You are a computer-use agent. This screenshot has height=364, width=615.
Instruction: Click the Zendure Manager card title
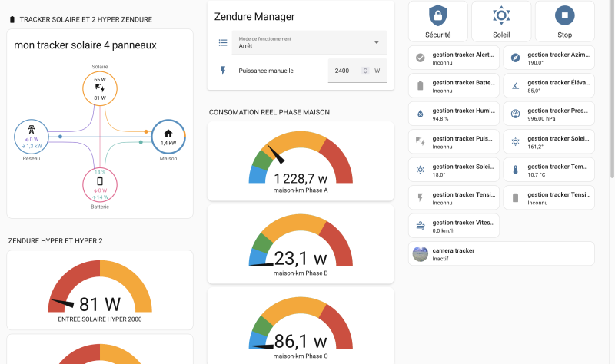click(254, 16)
